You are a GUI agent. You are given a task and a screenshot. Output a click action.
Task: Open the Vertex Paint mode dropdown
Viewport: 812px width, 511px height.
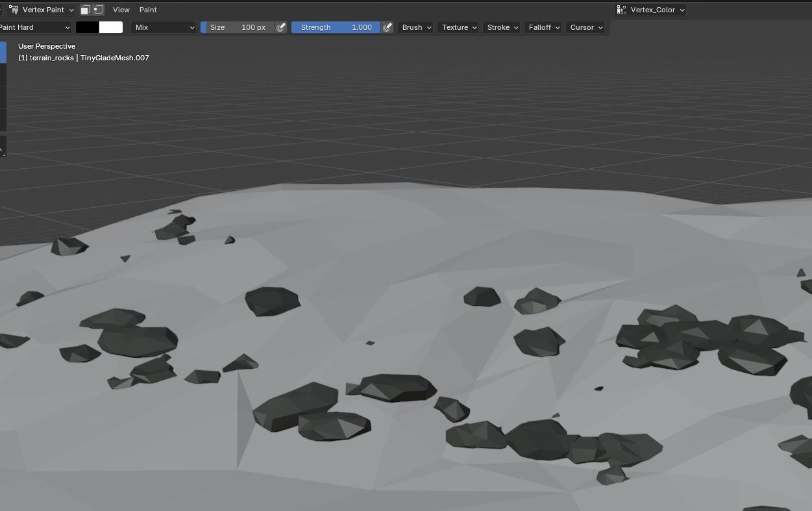41,10
